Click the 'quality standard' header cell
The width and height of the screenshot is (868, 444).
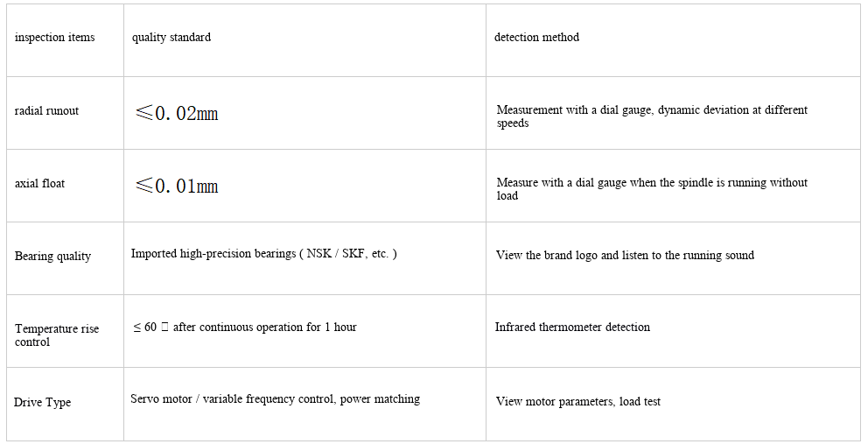pos(171,38)
